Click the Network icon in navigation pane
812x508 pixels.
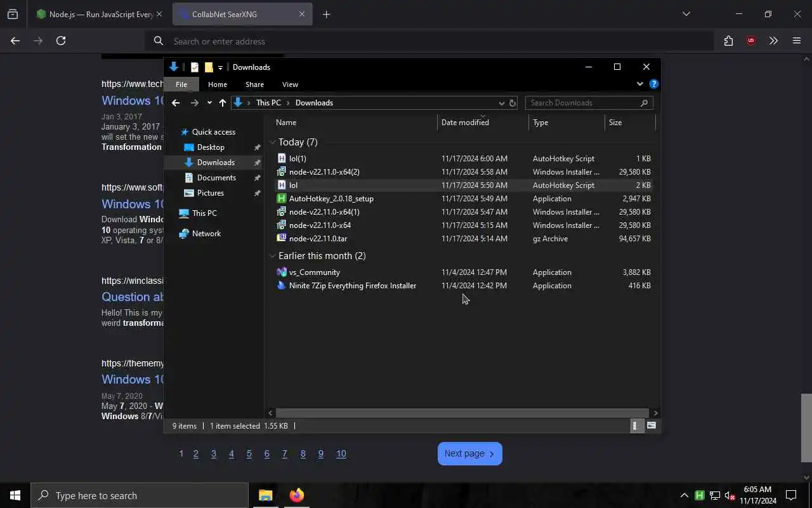point(184,234)
